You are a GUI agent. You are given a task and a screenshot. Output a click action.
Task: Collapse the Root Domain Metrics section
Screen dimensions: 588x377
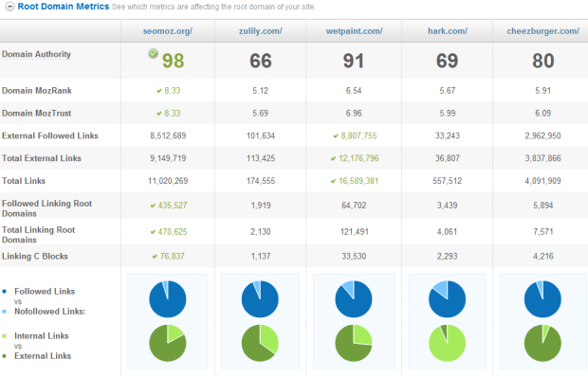point(10,7)
